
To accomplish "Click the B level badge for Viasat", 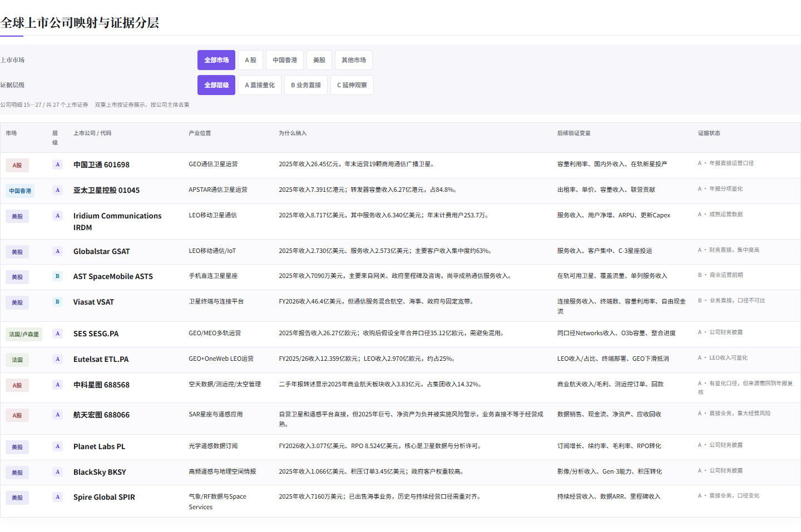I will click(x=57, y=302).
